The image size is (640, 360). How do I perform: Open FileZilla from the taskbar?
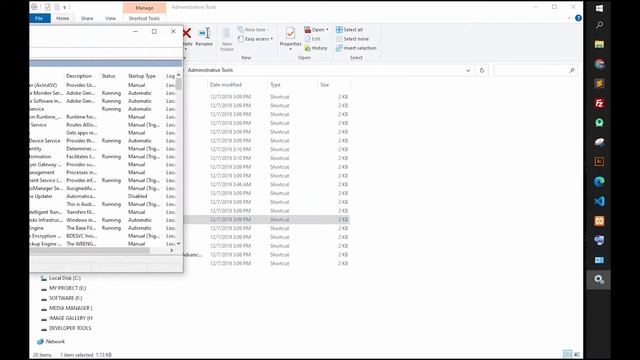pos(599,103)
